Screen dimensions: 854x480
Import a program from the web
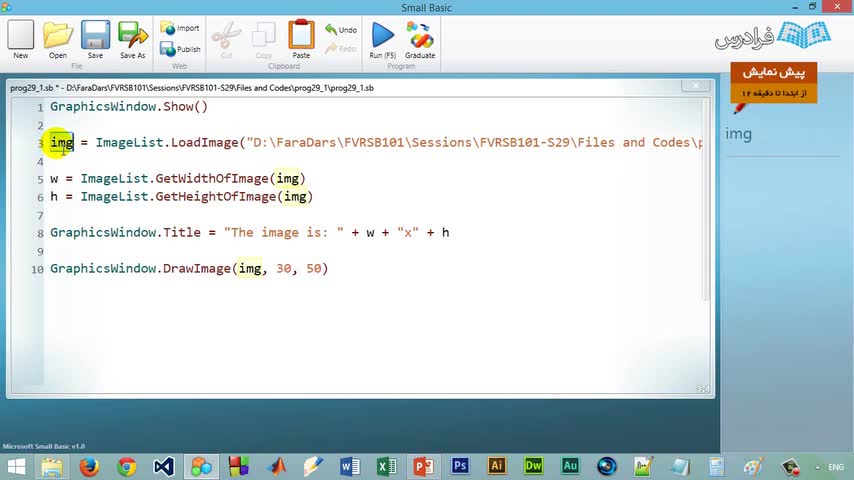click(x=180, y=28)
